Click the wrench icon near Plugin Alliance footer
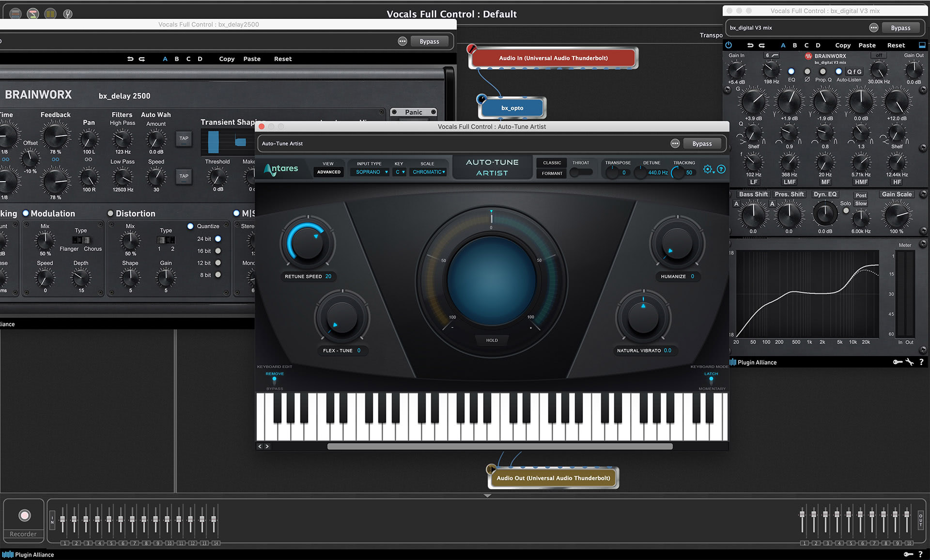Screen dimensions: 930x560 click(909, 362)
